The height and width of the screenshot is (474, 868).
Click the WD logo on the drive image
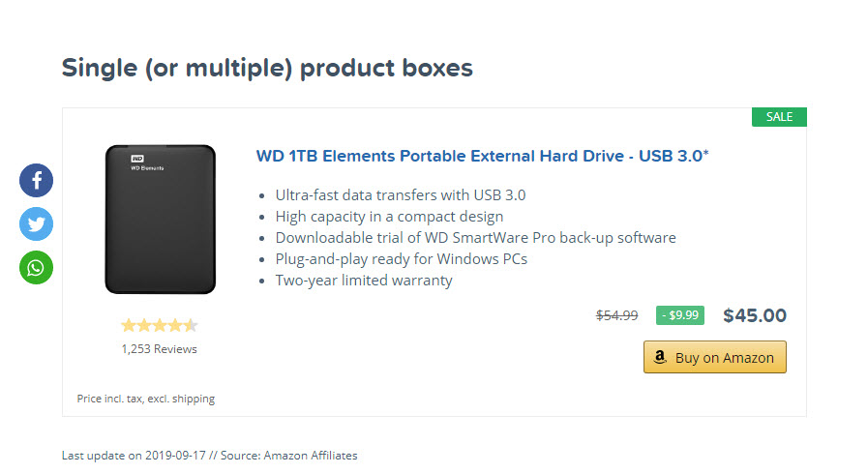pos(137,159)
